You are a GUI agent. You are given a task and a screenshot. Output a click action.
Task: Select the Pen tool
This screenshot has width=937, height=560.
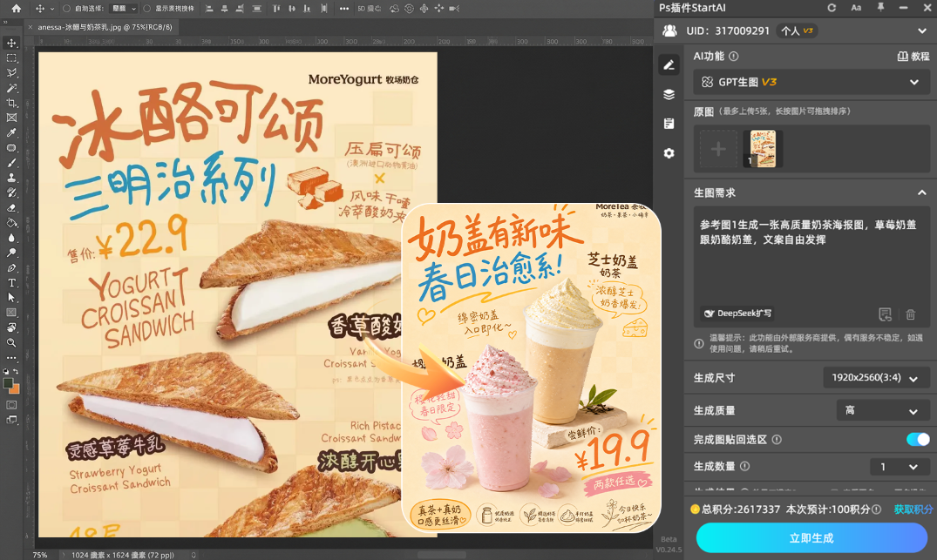tap(11, 267)
